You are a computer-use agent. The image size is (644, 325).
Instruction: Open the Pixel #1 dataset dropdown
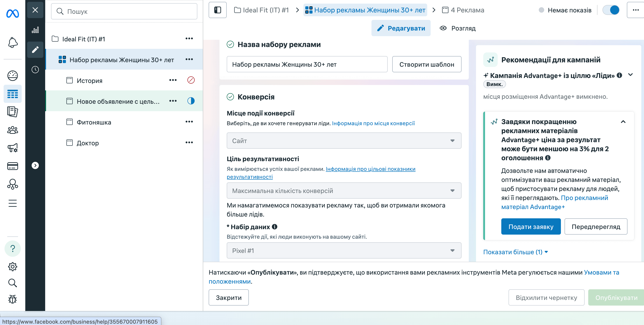click(344, 250)
